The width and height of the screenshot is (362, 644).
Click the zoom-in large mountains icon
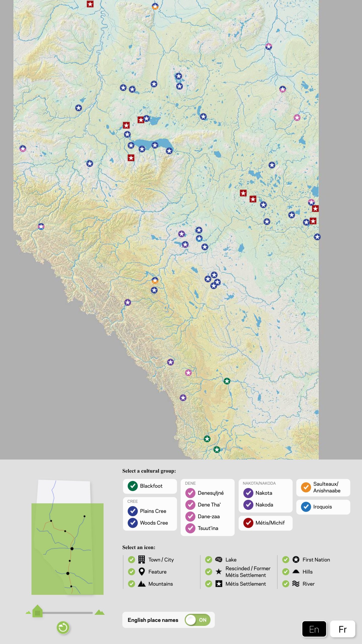click(100, 612)
